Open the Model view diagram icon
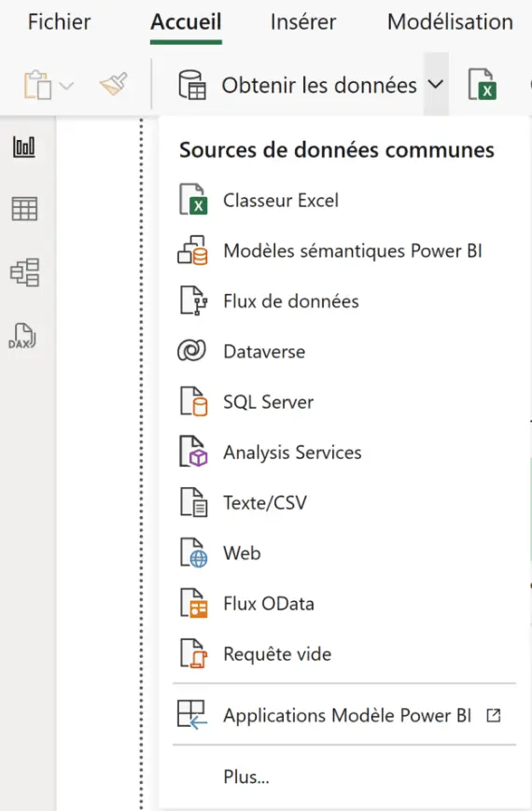This screenshot has width=532, height=811. pos(24,273)
